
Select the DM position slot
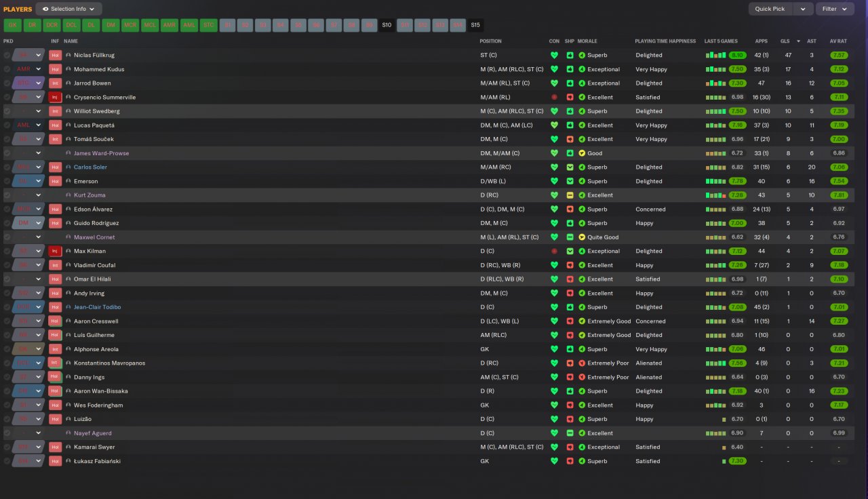point(111,25)
